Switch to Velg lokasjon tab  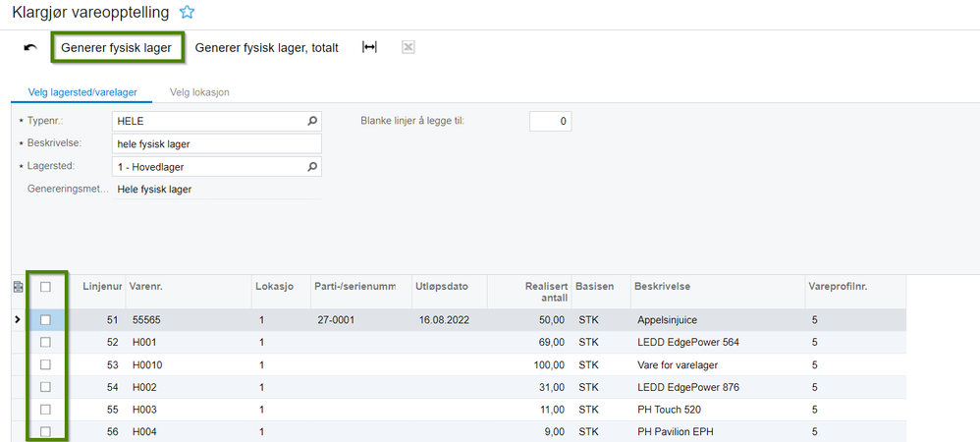pyautogui.click(x=199, y=92)
